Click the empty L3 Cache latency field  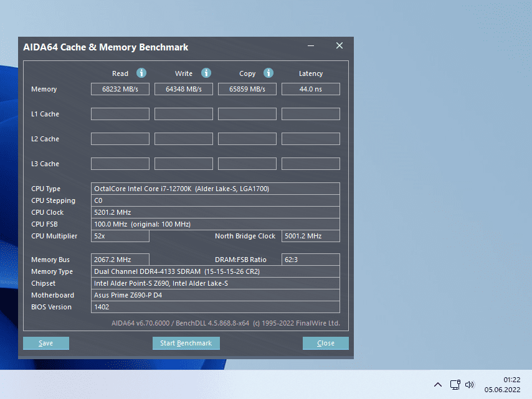310,164
